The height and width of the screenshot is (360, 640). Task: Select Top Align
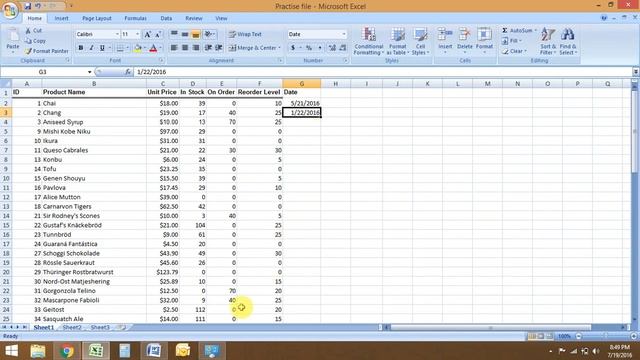point(174,34)
